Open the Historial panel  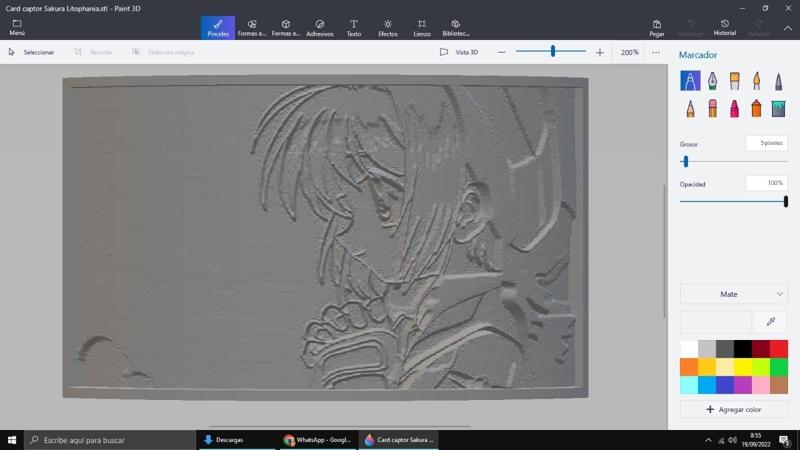[724, 28]
